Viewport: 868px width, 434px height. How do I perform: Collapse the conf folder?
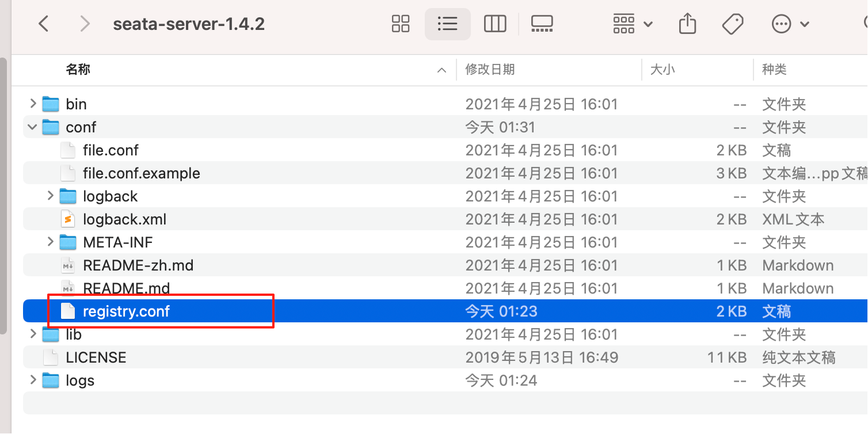33,127
